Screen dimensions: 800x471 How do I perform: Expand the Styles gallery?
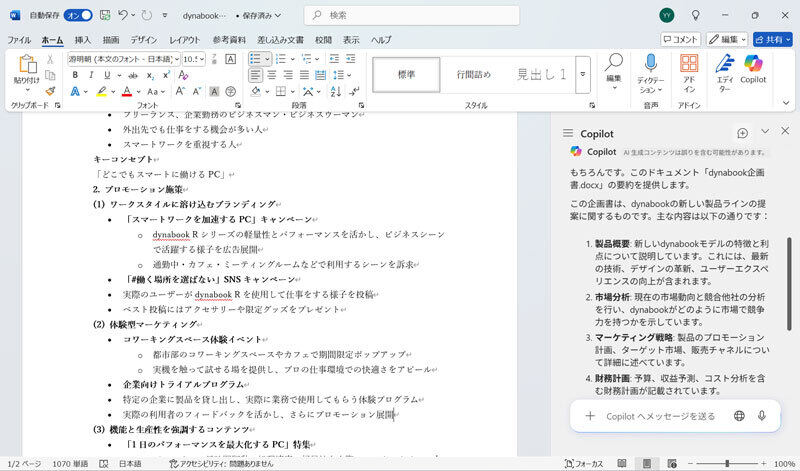click(x=583, y=75)
